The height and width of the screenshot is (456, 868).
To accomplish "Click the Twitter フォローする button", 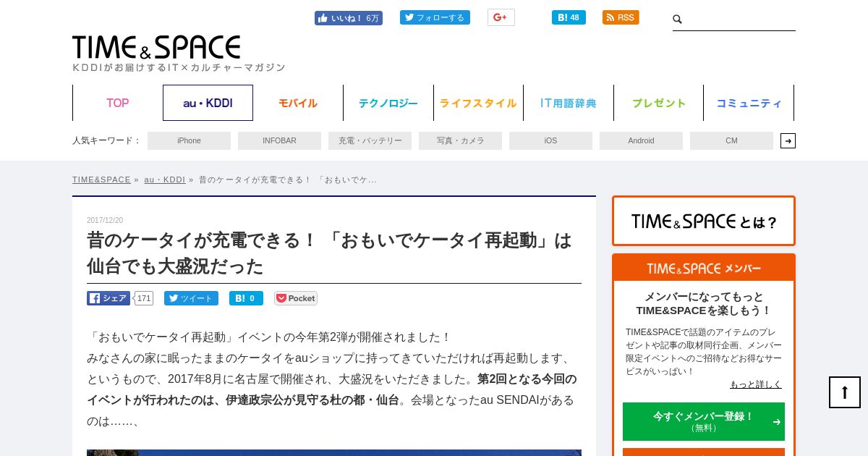I will tap(435, 17).
